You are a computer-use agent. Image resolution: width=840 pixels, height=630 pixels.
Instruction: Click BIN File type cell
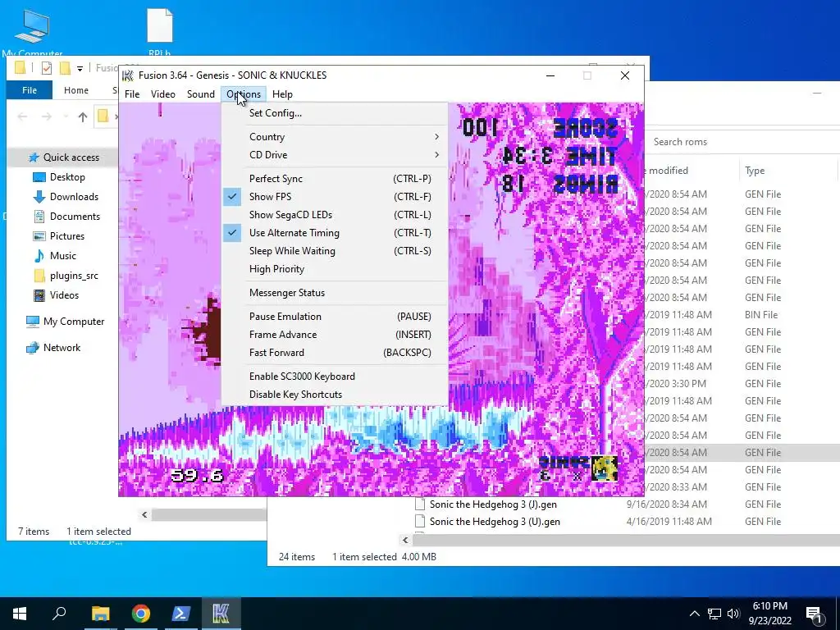pos(760,315)
